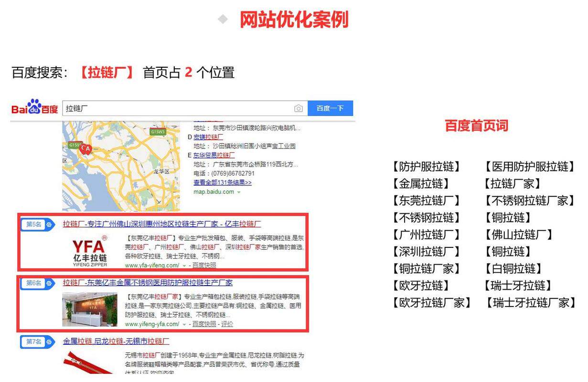The image size is (588, 382).
Task: Expand the arrow beside map.baidu.com
Action: pyautogui.click(x=239, y=192)
